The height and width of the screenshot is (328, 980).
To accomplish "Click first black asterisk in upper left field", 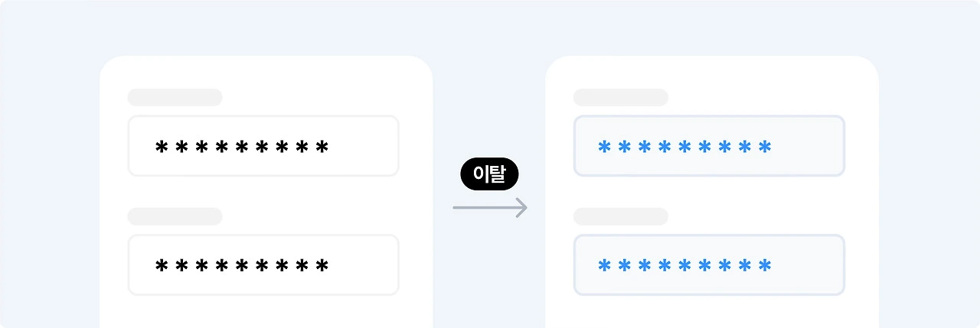I will [162, 146].
